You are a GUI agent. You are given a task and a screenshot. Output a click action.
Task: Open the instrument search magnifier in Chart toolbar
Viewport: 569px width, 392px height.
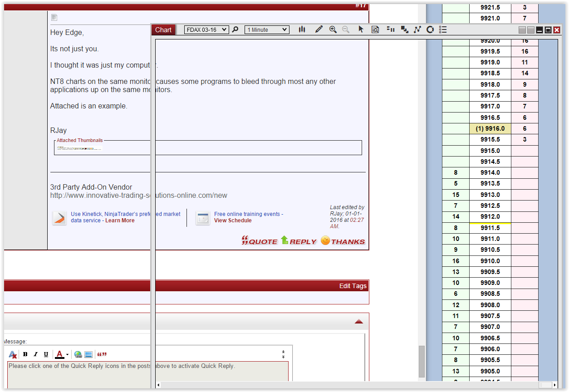pyautogui.click(x=235, y=29)
